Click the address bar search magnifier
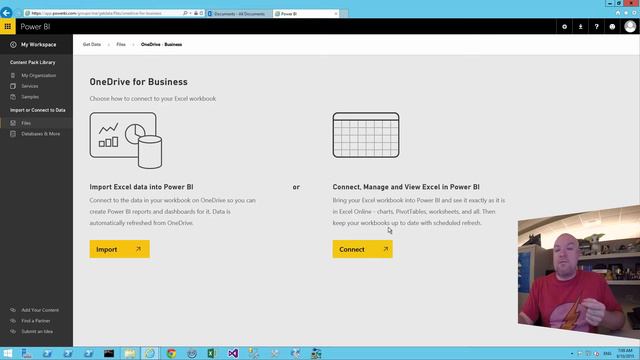640x360 pixels. (x=185, y=13)
